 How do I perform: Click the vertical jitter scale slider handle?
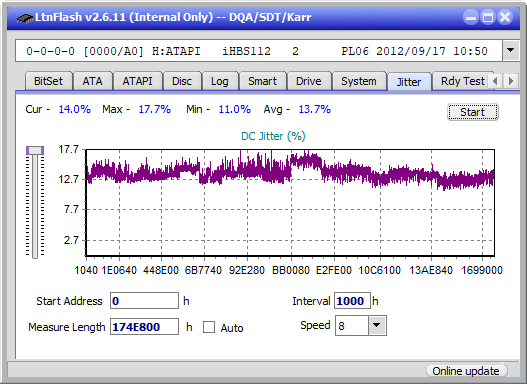click(35, 150)
